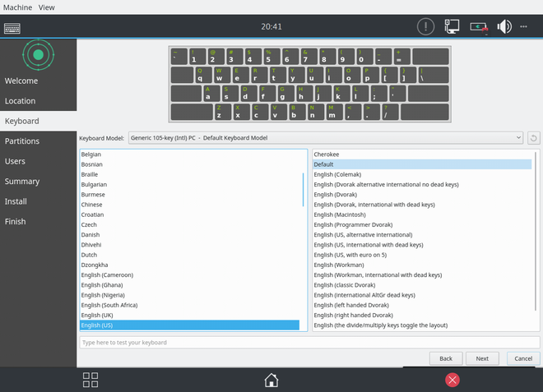This screenshot has height=392, width=543.
Task: Click the language list scrollbar
Action: 304,189
